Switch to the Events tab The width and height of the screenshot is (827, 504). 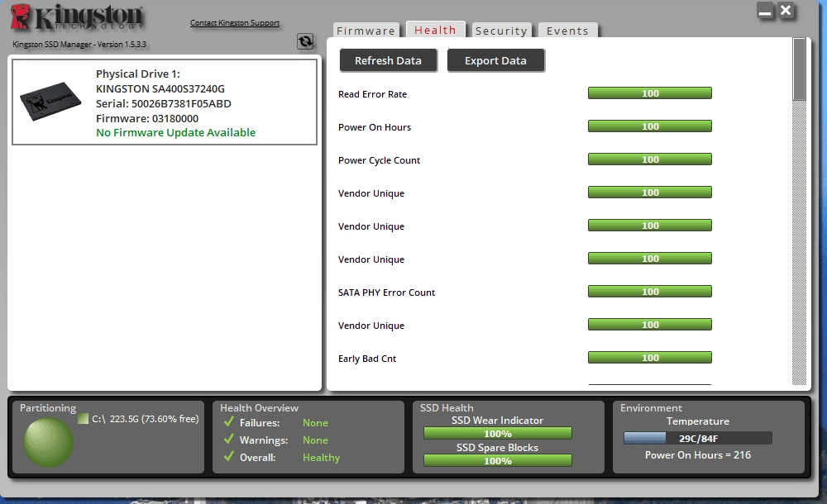[567, 31]
